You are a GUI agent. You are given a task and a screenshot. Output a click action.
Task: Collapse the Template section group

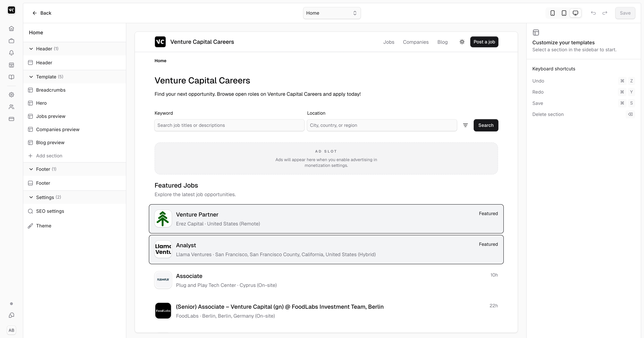31,77
